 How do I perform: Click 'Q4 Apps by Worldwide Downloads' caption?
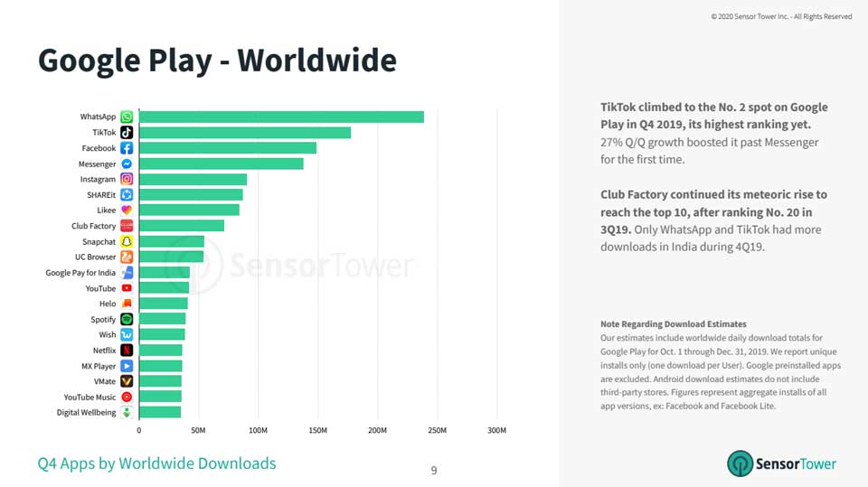point(156,464)
